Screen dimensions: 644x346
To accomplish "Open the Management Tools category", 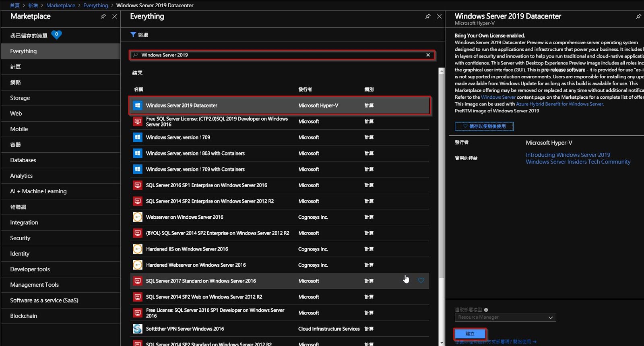I will pos(61,285).
